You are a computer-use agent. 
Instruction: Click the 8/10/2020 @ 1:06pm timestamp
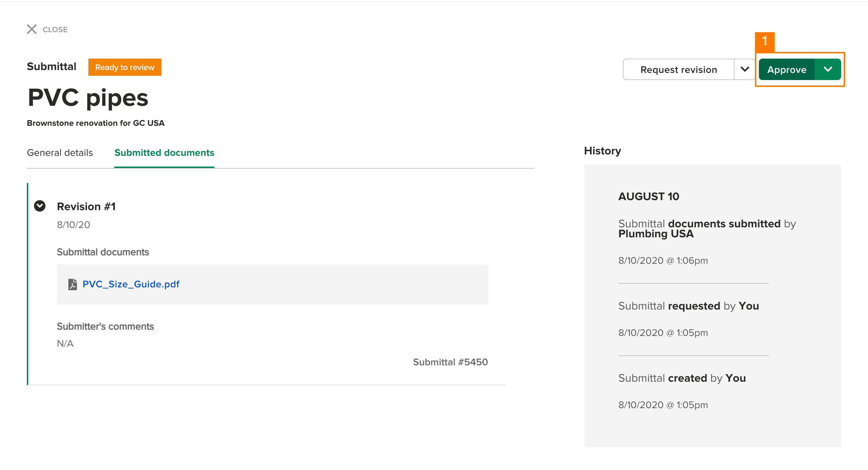(x=663, y=261)
